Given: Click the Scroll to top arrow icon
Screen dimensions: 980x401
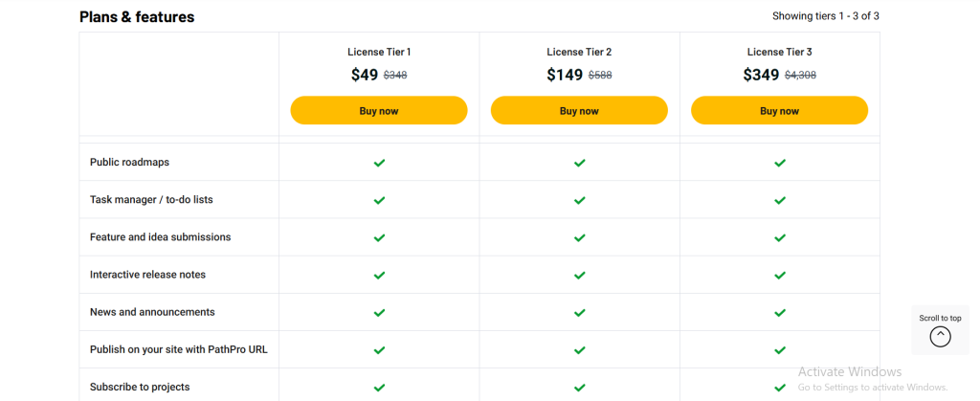Looking at the screenshot, I should 941,336.
